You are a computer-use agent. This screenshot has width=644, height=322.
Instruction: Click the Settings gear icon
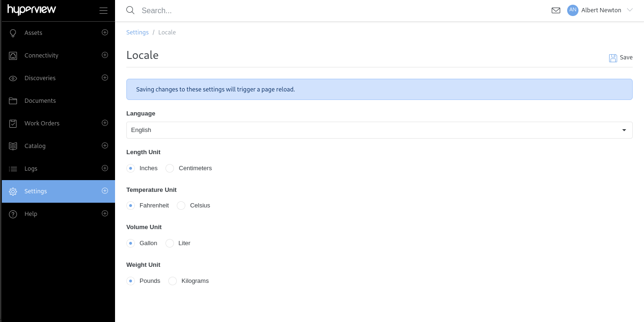[x=13, y=191]
